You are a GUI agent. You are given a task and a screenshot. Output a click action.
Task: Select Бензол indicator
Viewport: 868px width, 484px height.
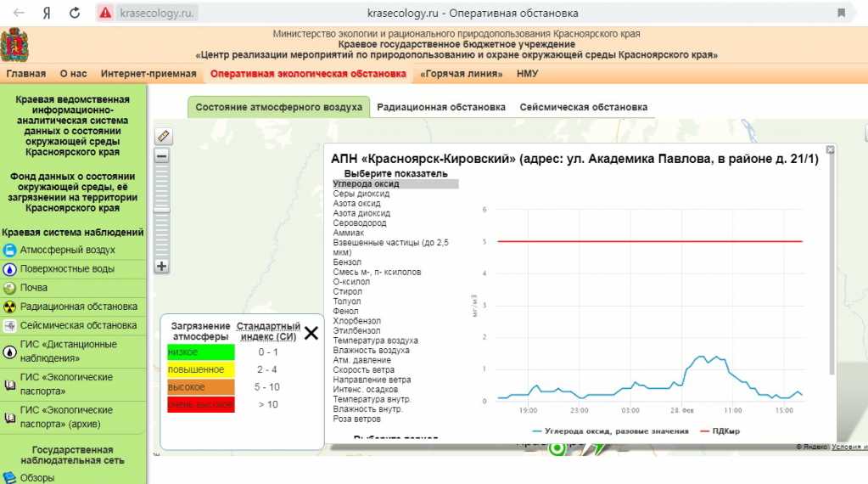(347, 262)
